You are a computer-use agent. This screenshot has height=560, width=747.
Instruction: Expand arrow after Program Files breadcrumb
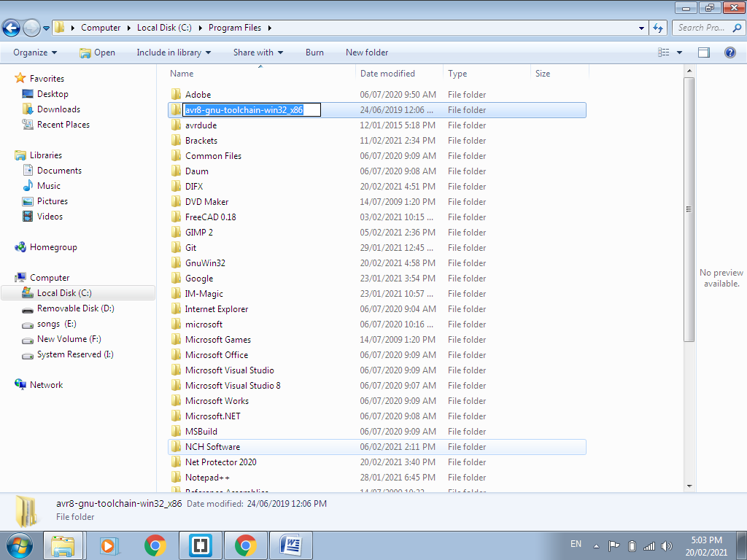pyautogui.click(x=270, y=28)
